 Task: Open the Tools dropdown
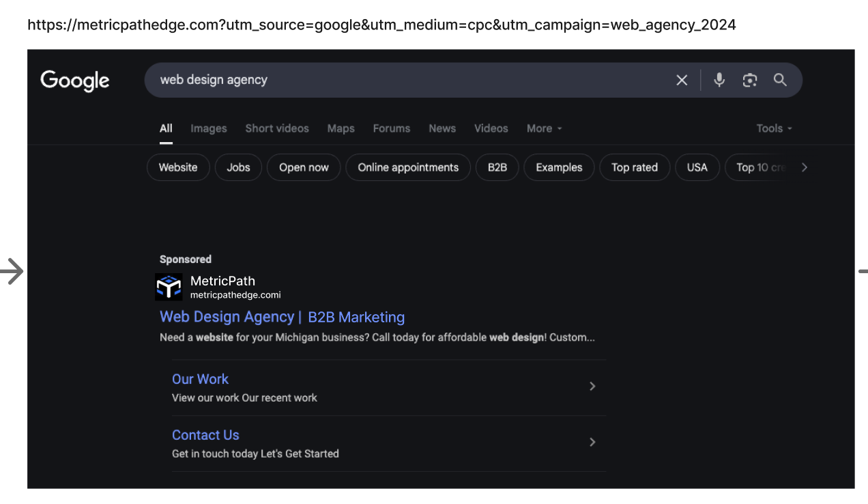tap(774, 128)
